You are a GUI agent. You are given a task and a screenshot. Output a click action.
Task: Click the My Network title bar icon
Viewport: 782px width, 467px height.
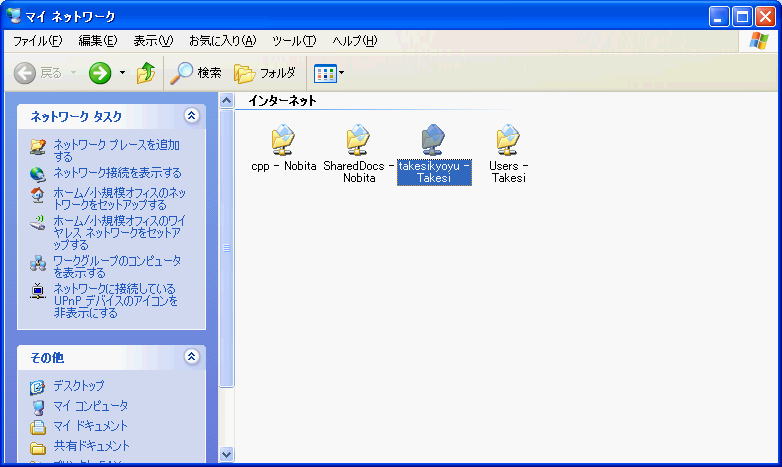tap(14, 16)
